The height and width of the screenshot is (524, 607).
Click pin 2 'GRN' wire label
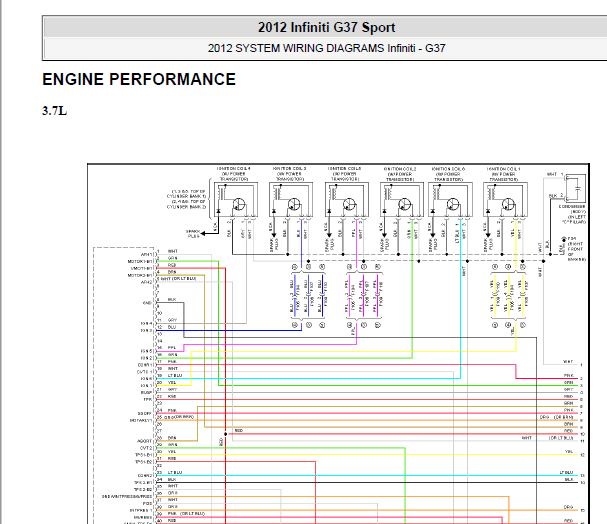click(173, 258)
